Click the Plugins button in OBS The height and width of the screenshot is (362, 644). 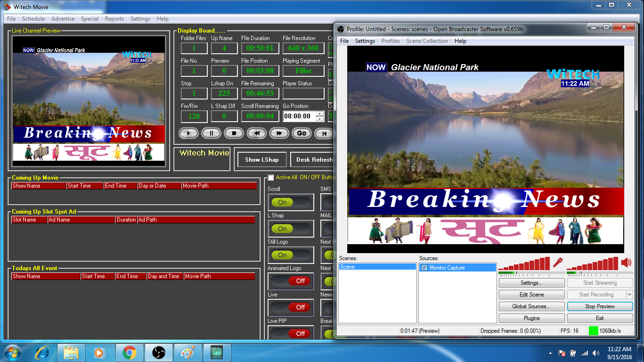pyautogui.click(x=531, y=318)
